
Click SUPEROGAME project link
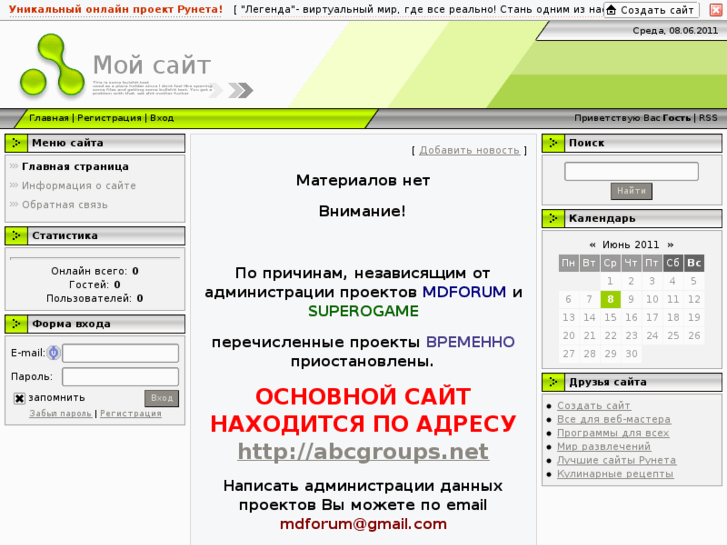click(363, 311)
